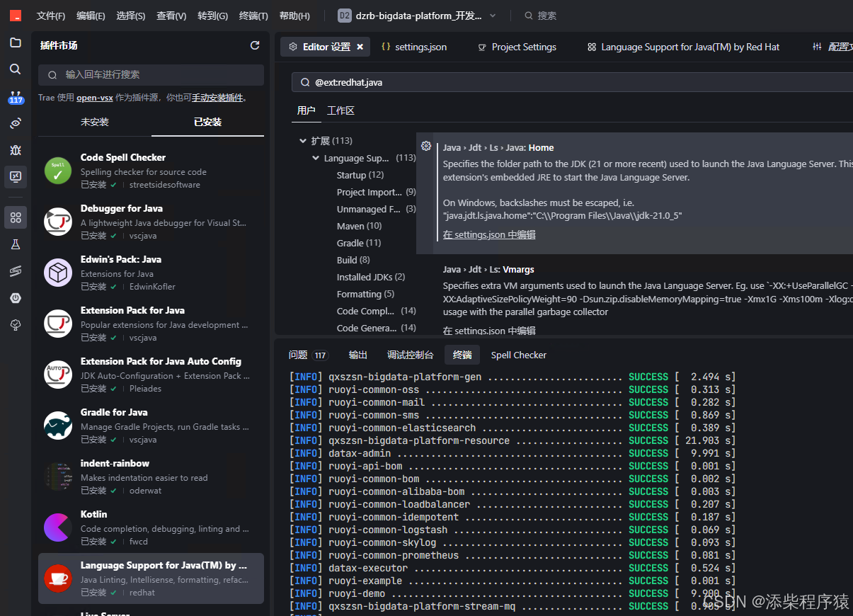Select Installed JDKs (2) in settings tree
Viewport: 853px width, 616px height.
[x=371, y=277]
